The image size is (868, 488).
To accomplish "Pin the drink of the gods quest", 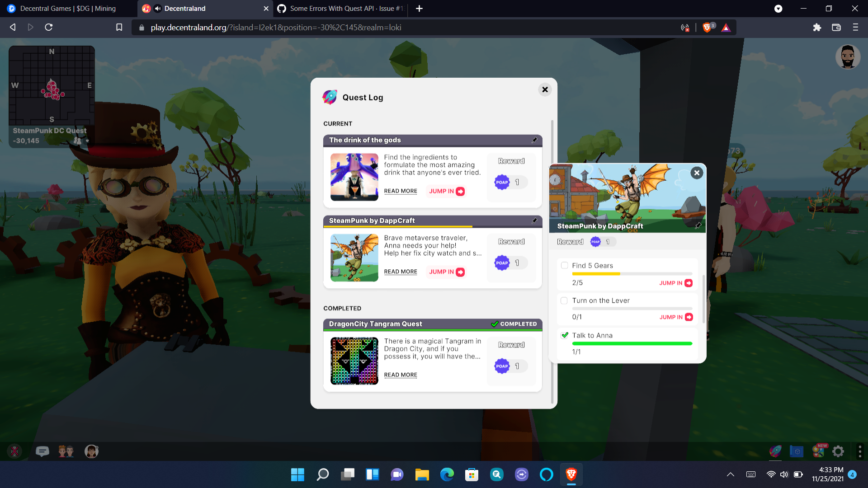I will [x=535, y=140].
